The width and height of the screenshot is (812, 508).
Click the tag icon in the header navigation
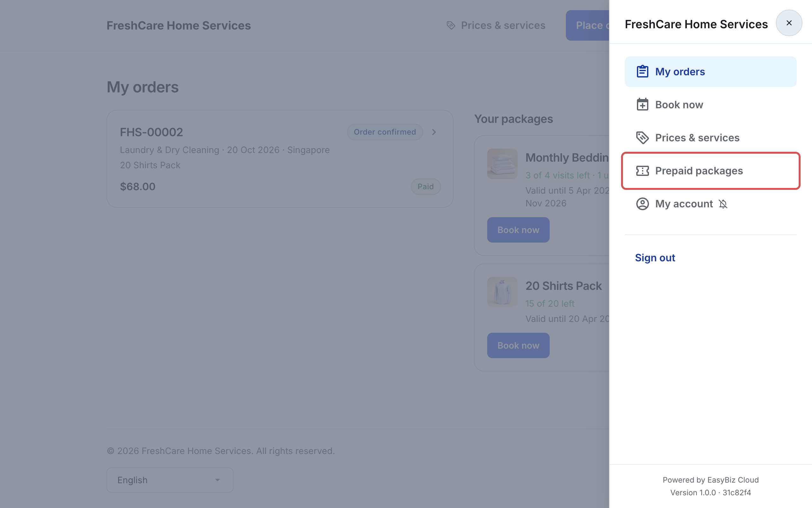[451, 25]
